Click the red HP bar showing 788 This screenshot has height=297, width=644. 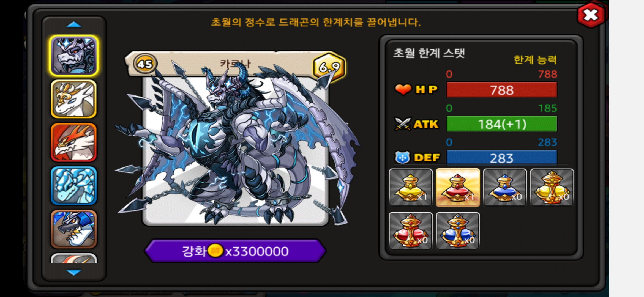pyautogui.click(x=501, y=90)
